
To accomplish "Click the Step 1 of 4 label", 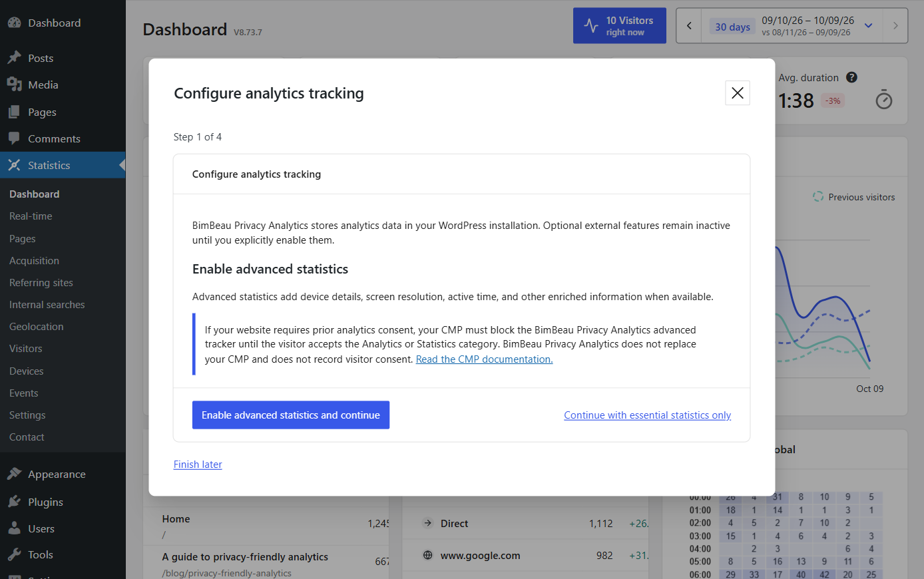I will 198,136.
